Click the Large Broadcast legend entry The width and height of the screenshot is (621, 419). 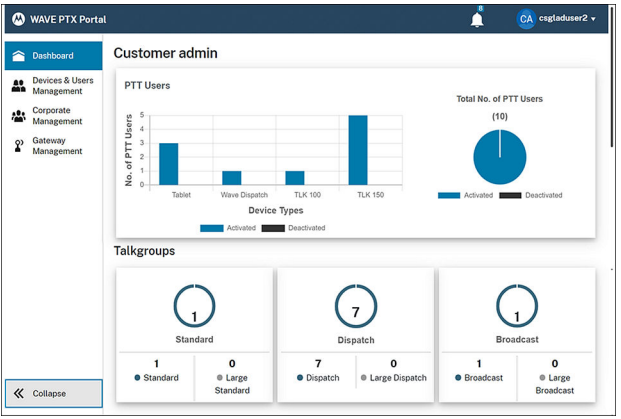pyautogui.click(x=554, y=384)
